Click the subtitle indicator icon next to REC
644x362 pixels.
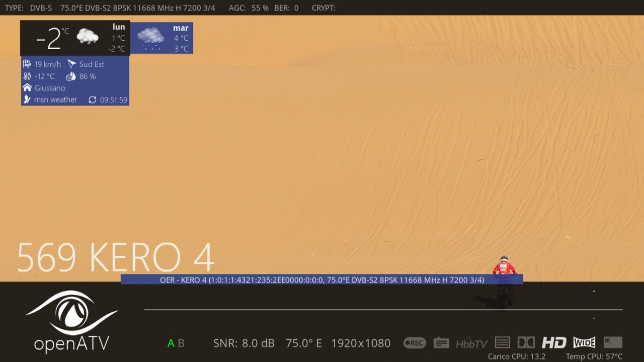441,342
